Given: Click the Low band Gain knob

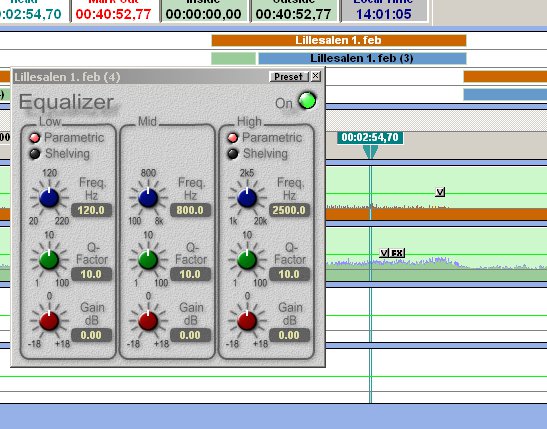Looking at the screenshot, I should pyautogui.click(x=49, y=321).
